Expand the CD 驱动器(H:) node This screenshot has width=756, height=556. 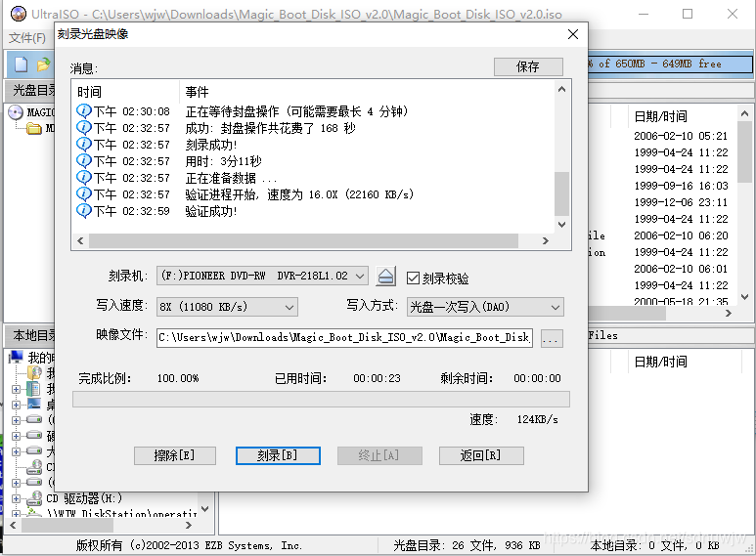pyautogui.click(x=16, y=498)
